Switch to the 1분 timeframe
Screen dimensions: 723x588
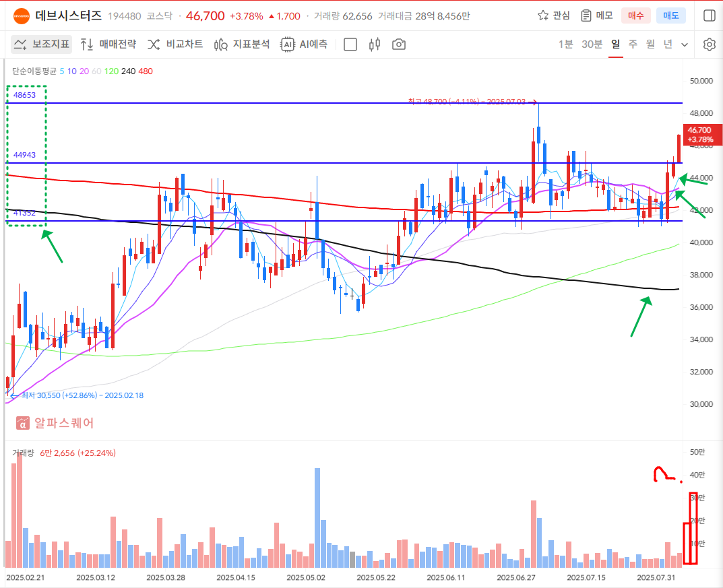click(x=566, y=44)
